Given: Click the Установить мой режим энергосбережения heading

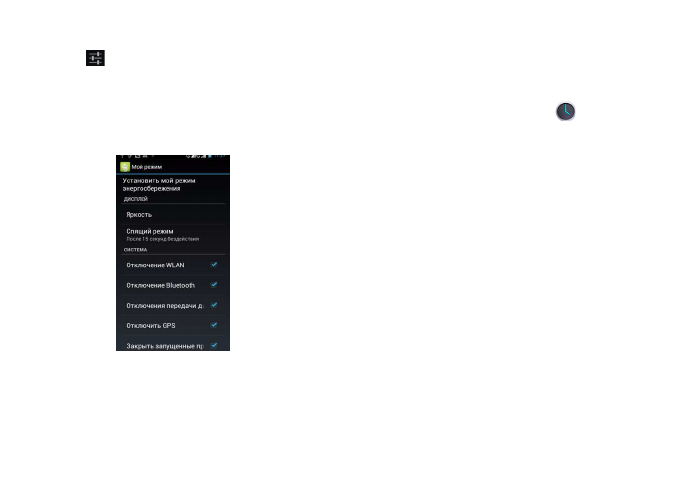Looking at the screenshot, I should (159, 184).
